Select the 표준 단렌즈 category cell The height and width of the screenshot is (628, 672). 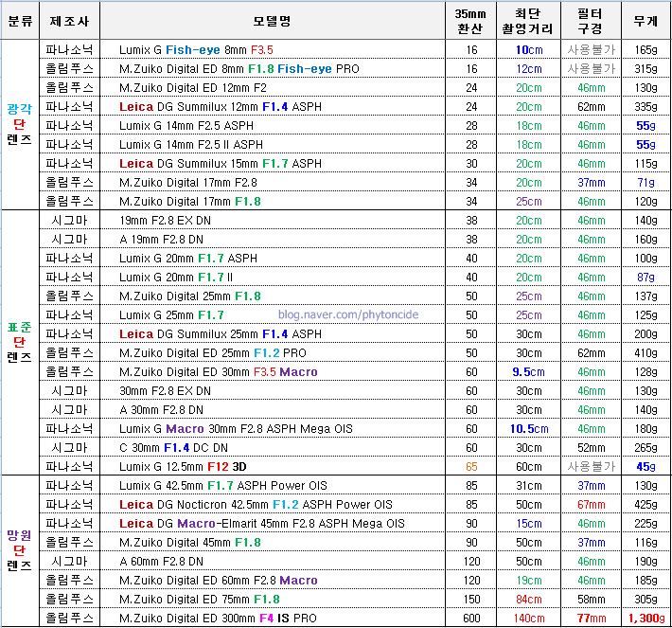21,342
